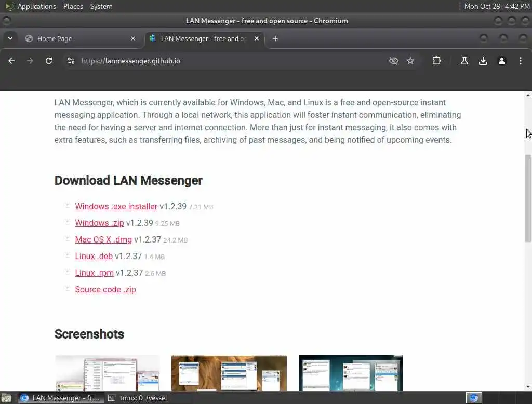Viewport: 532px width, 404px height.
Task: Go back to the previous page
Action: [11, 61]
